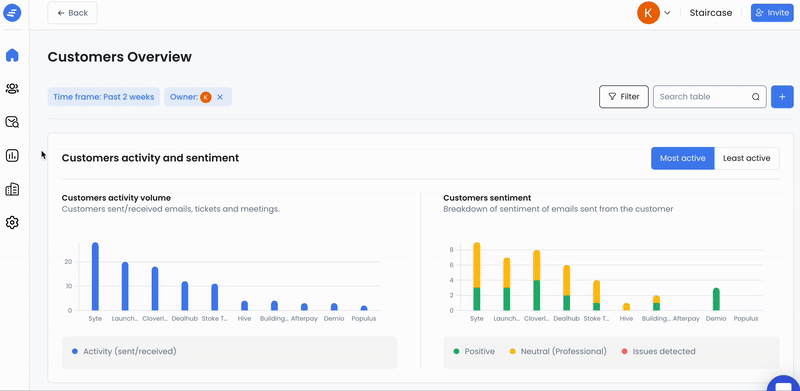This screenshot has height=391, width=800.
Task: Open the bar chart reports sidebar icon
Action: pos(12,156)
